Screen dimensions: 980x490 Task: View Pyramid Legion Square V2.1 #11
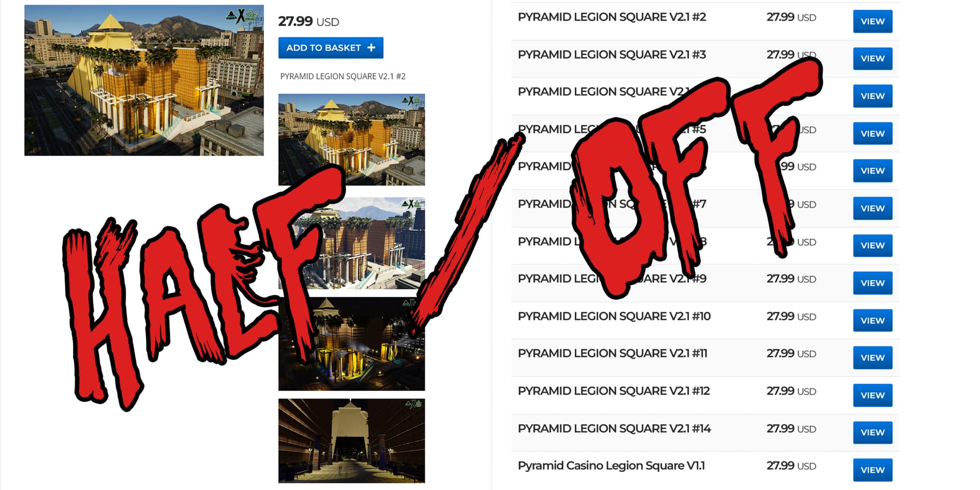(x=872, y=358)
